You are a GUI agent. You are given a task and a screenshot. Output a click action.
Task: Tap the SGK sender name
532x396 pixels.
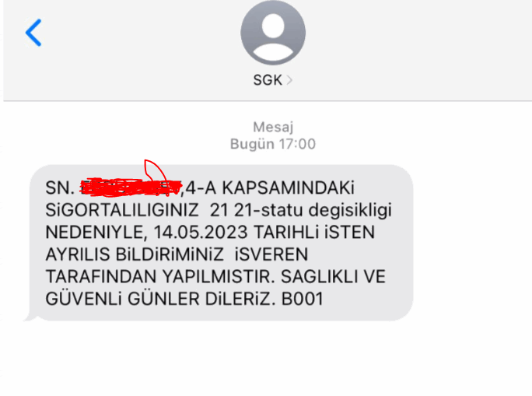[268, 80]
